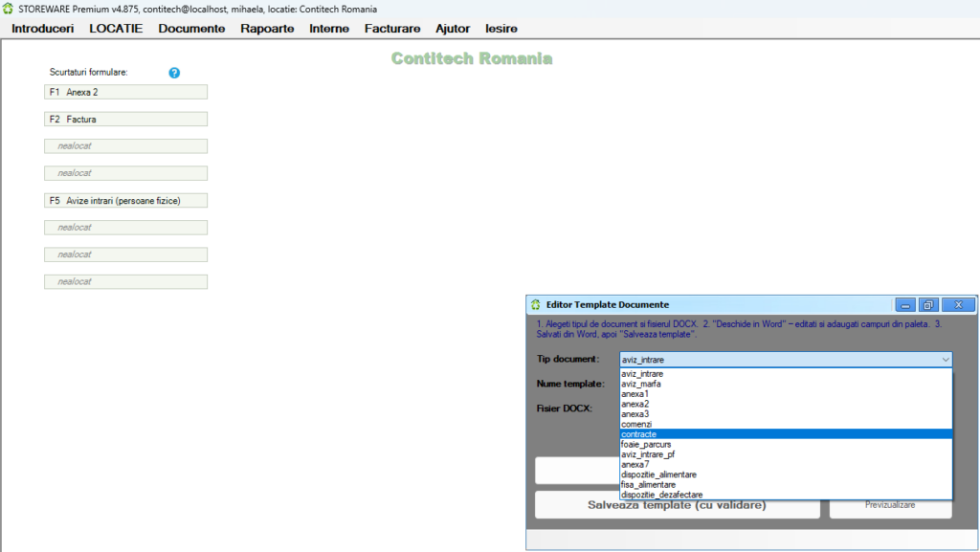
Task: Click F5 Avize intrari (persoane fizice) shortcut
Action: coord(125,201)
